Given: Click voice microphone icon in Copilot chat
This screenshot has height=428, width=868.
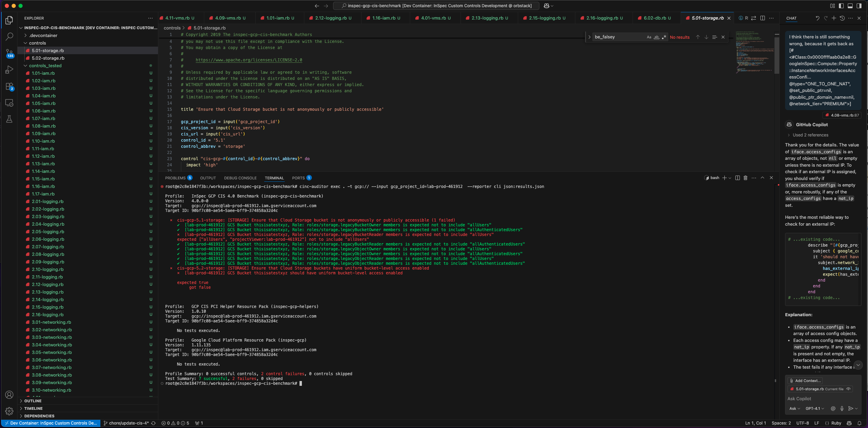Looking at the screenshot, I should (x=842, y=408).
